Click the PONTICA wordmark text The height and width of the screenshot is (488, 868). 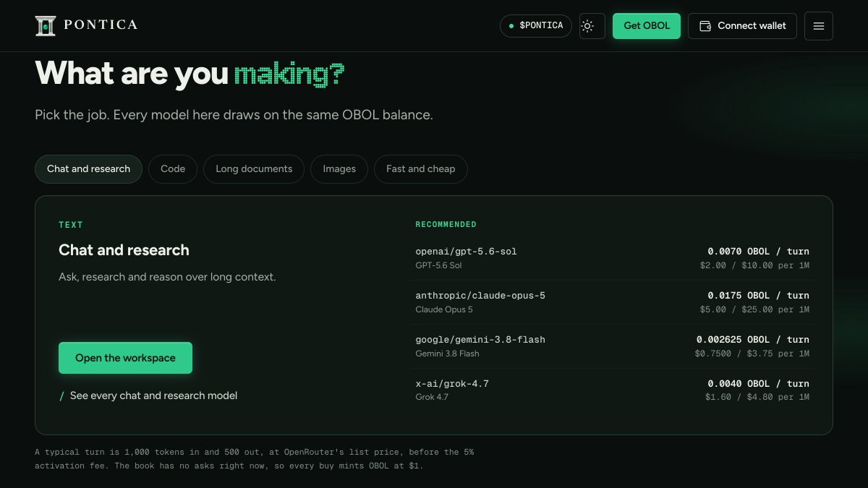(x=101, y=25)
